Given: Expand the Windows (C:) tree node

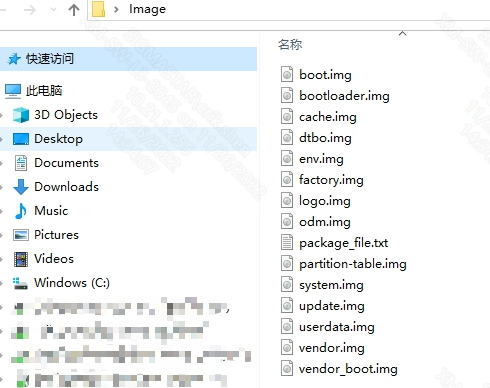Looking at the screenshot, I should [2, 283].
